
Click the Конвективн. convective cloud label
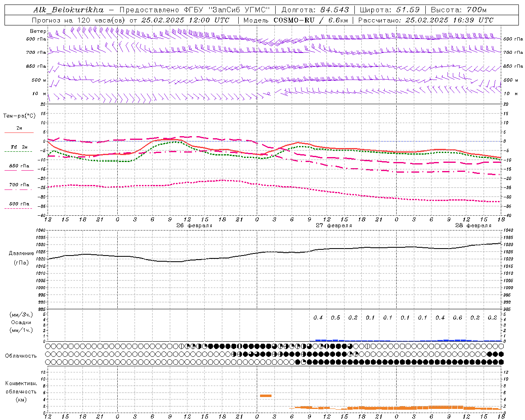click(x=21, y=383)
